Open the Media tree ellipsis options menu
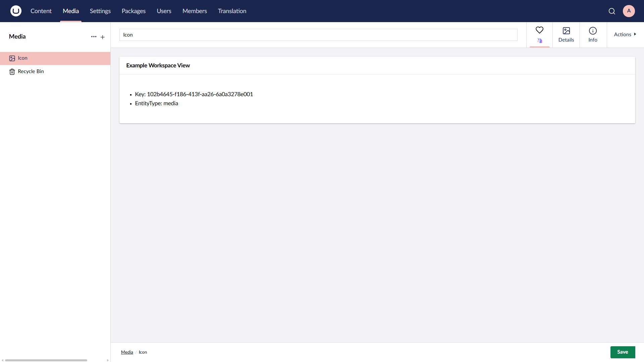644x362 pixels. coord(94,37)
